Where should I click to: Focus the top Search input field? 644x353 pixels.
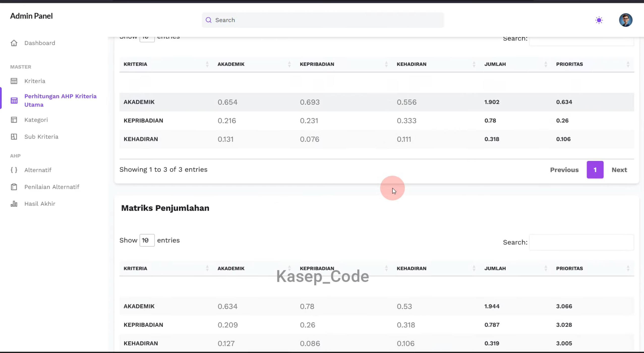pos(323,20)
